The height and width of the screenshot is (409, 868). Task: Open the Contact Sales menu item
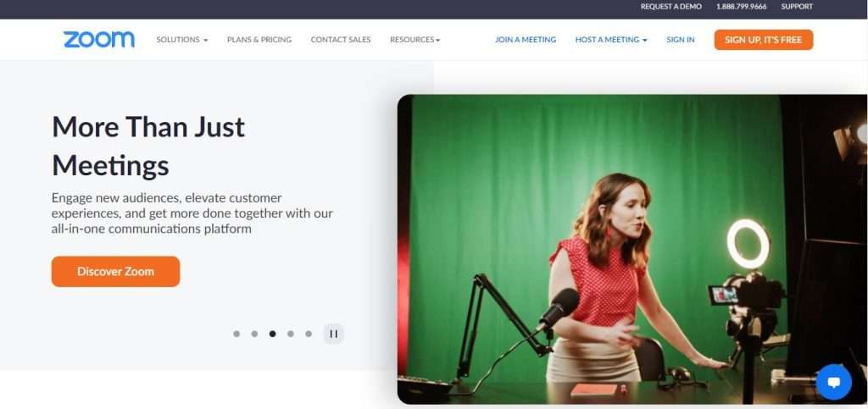click(341, 40)
